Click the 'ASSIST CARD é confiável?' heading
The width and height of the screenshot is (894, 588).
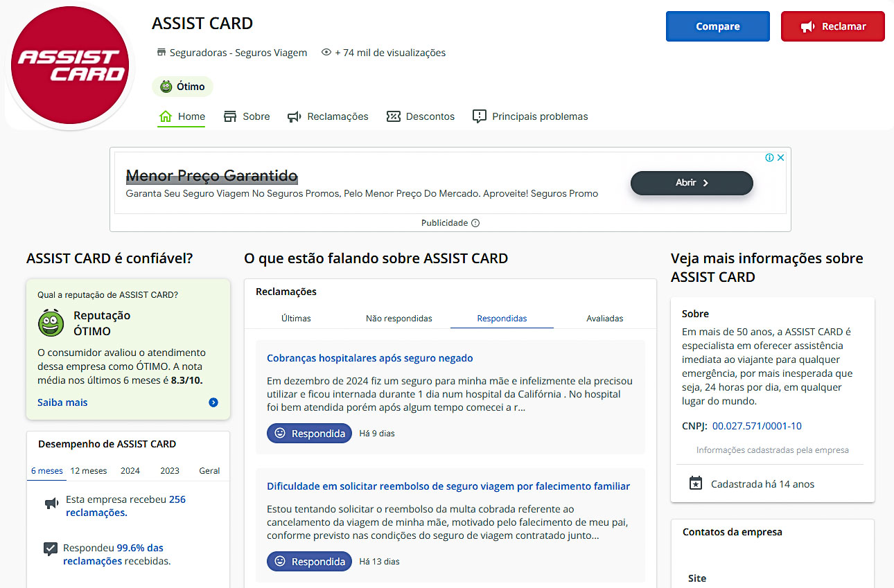109,258
